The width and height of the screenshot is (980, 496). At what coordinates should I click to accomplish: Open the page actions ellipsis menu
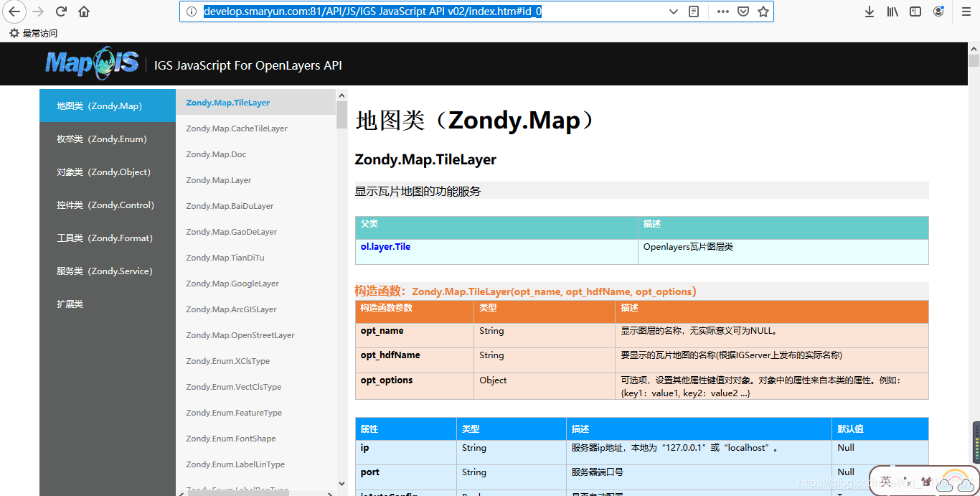click(x=722, y=11)
